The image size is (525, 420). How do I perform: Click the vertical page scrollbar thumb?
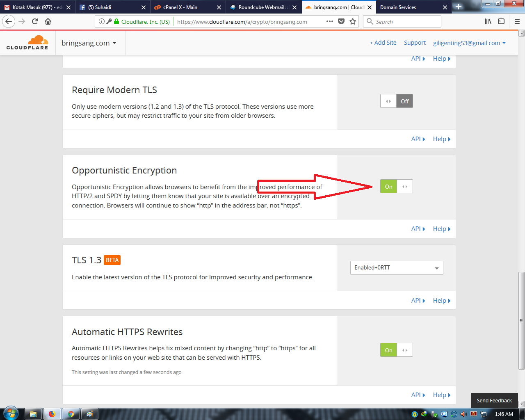click(x=522, y=320)
